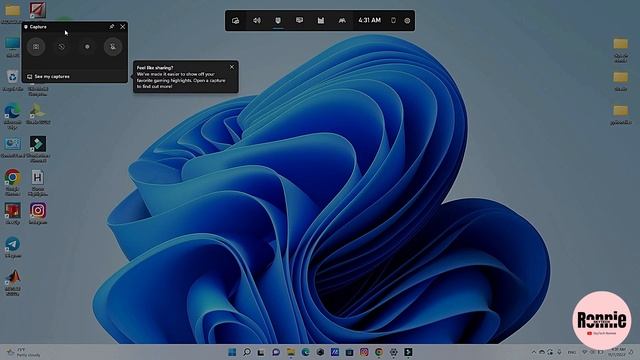Select the Microsoft Edge desktop shortcut
Screen dimensions: 640x360
click(12, 116)
